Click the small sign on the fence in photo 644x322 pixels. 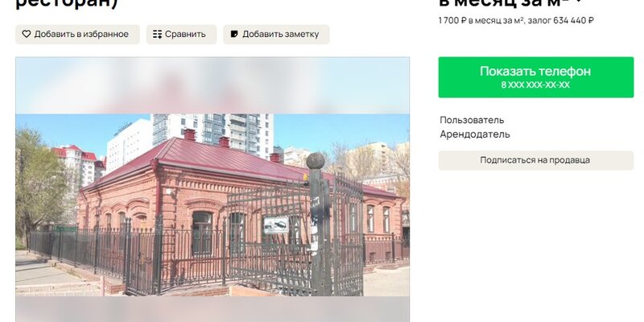click(276, 225)
